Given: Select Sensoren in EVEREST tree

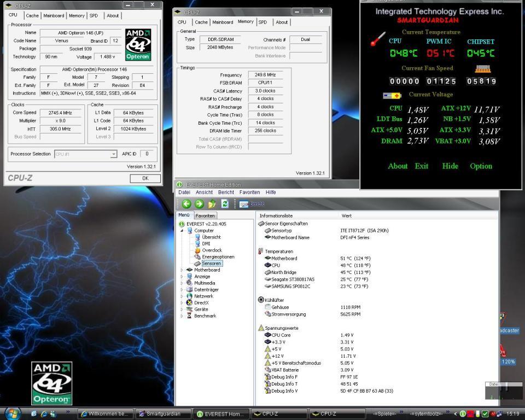Looking at the screenshot, I should tap(212, 264).
